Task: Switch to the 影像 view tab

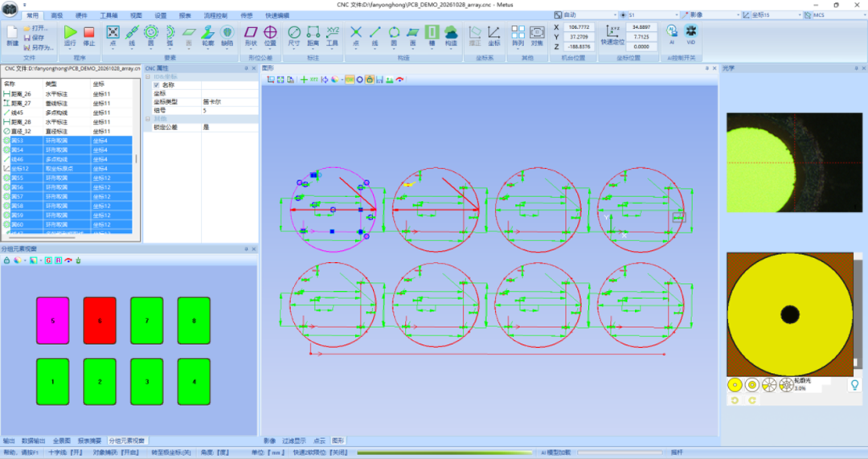Action: tap(269, 441)
